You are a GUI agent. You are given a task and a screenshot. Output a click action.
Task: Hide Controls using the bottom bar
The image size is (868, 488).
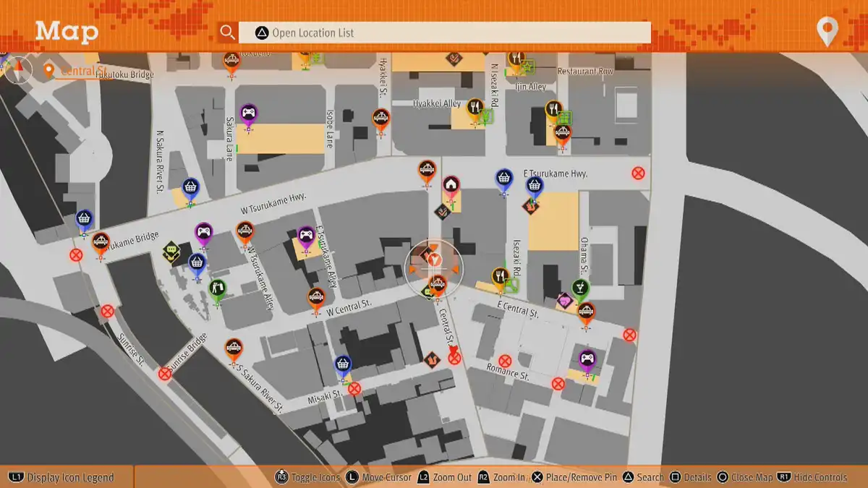(x=812, y=477)
